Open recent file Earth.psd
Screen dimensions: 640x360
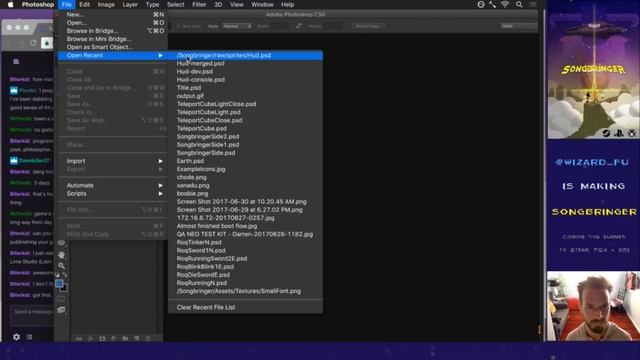[x=245, y=161]
